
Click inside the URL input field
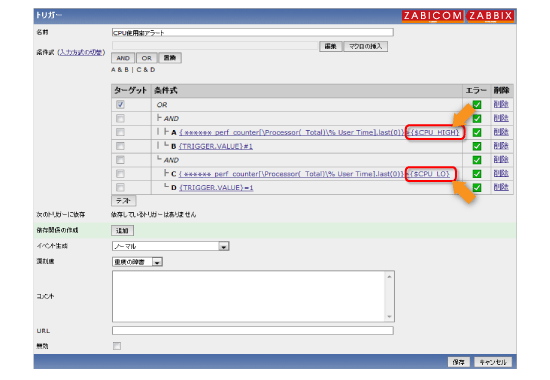(x=253, y=331)
